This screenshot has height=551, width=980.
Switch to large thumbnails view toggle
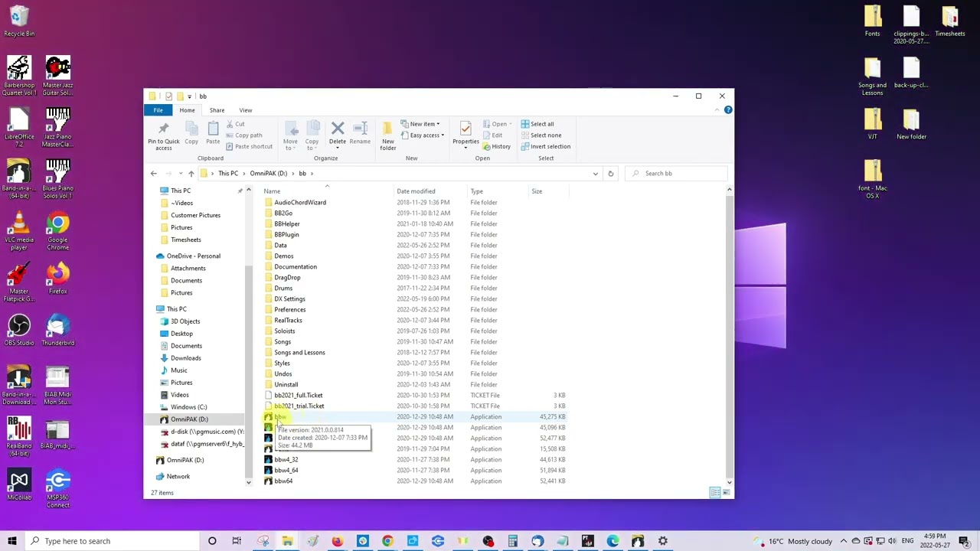coord(726,493)
